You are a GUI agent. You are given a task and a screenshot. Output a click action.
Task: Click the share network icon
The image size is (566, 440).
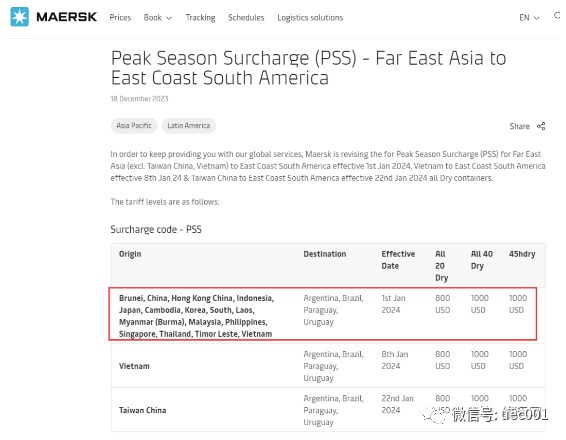point(541,126)
